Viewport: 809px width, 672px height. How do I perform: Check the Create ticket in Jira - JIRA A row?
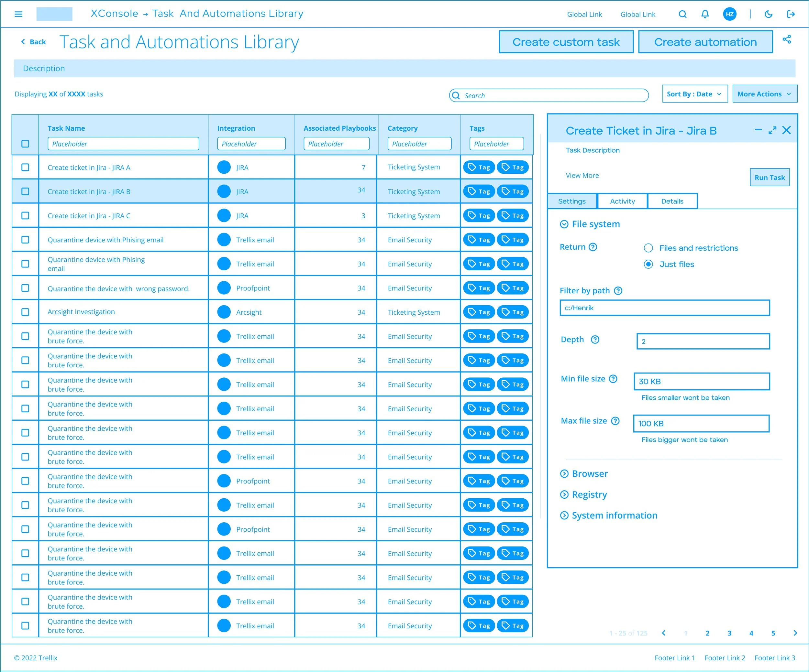26,167
